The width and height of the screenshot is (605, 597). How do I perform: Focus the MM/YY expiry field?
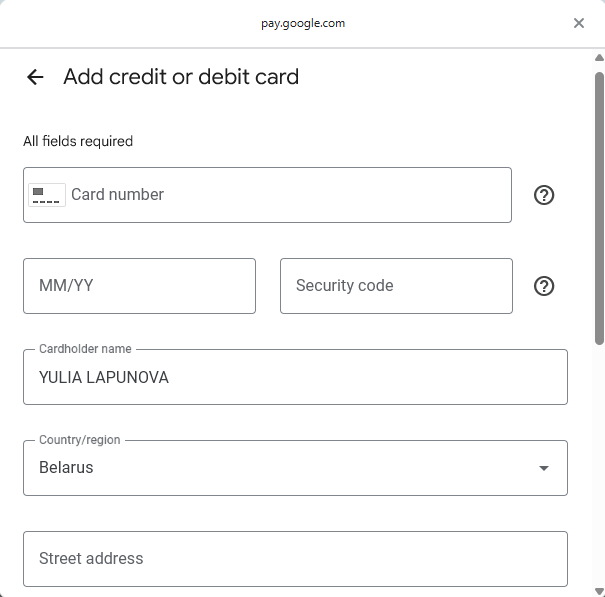[x=139, y=286]
